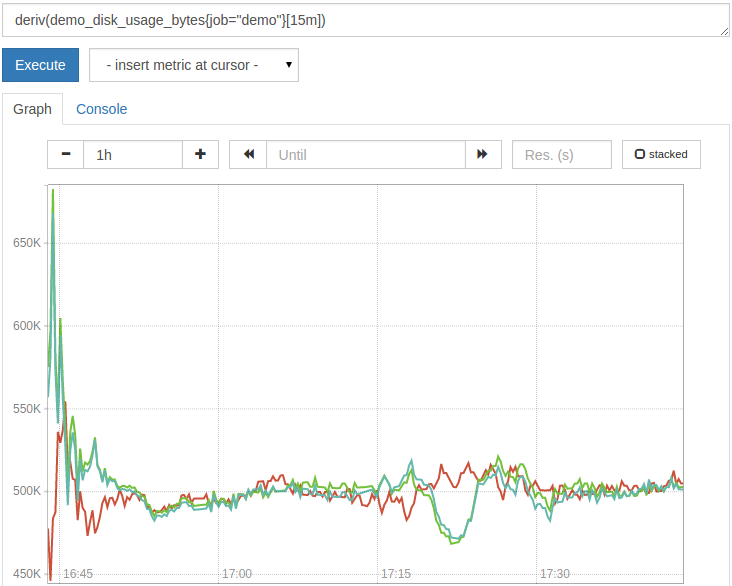Click the fast-forward icon to advance time
The width and height of the screenshot is (732, 586).
(483, 155)
